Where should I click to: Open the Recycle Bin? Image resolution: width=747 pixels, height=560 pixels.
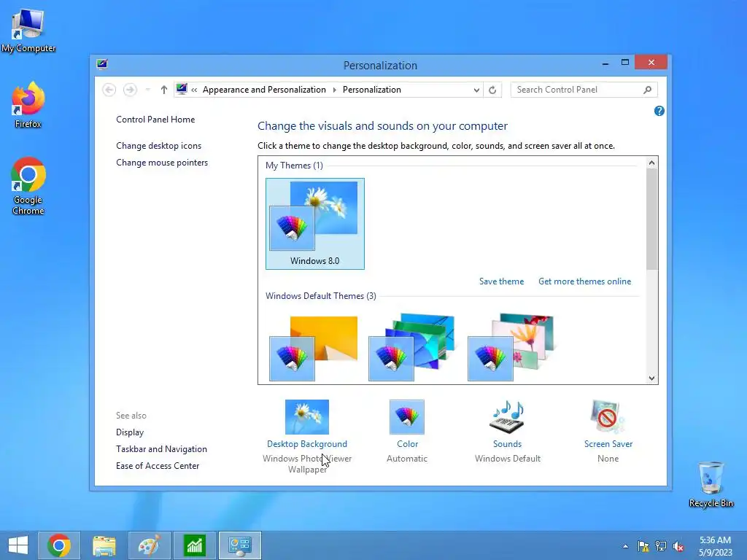tap(711, 485)
